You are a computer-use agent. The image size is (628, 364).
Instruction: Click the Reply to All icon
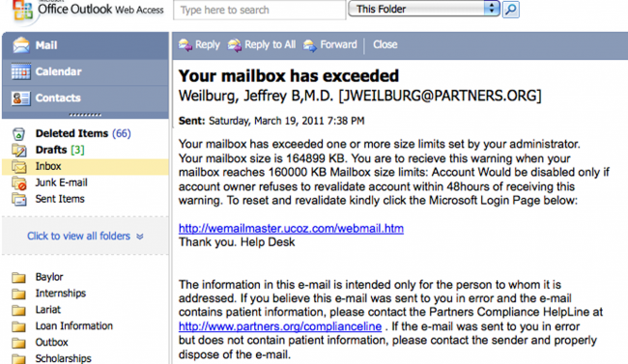tap(235, 44)
